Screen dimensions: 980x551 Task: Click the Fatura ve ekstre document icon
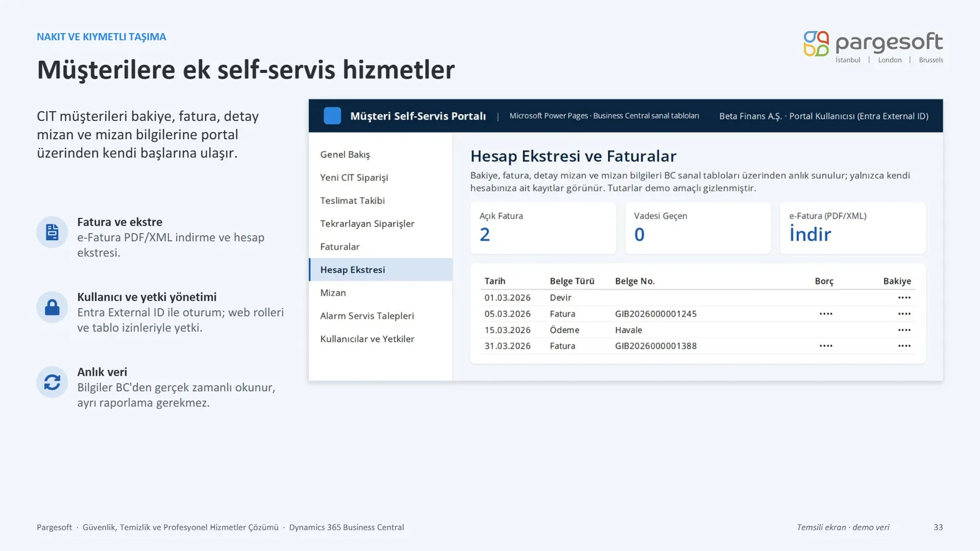[52, 232]
